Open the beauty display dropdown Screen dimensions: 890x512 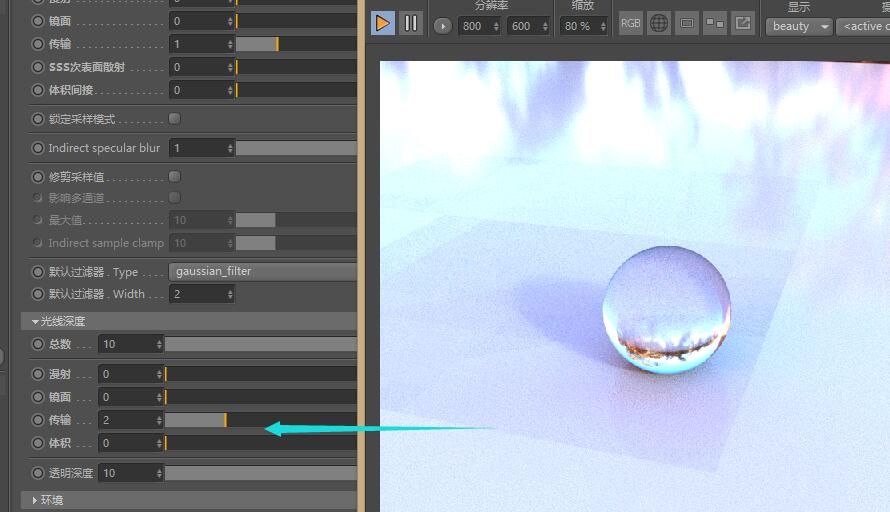tap(801, 26)
